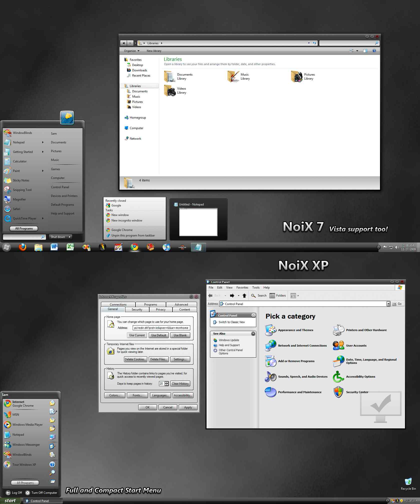Image resolution: width=420 pixels, height=504 pixels.
Task: Click the Explorer help question mark icon
Action: coord(374,51)
